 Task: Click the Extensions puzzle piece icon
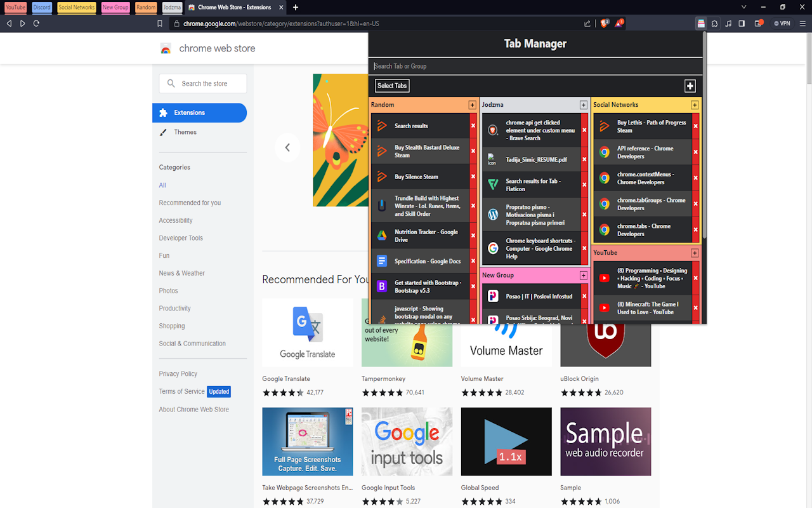point(714,23)
